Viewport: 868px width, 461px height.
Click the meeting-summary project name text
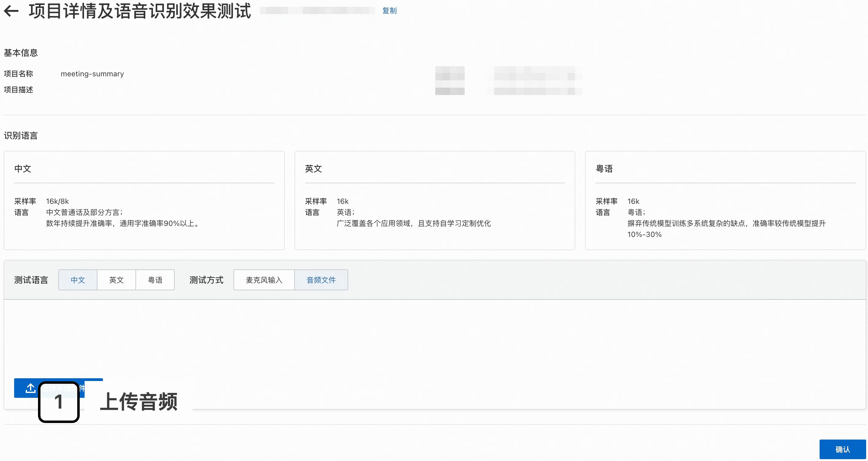tap(92, 74)
